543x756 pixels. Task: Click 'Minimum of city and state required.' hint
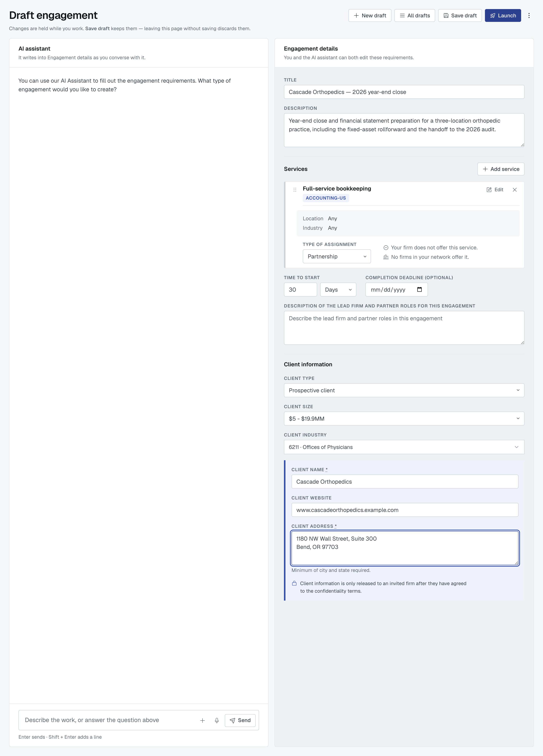pyautogui.click(x=331, y=570)
